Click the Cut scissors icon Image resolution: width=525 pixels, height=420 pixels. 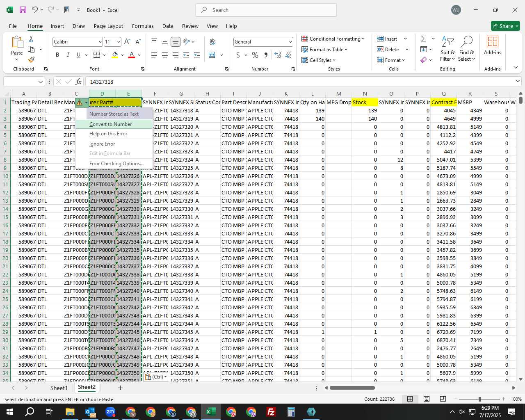tap(31, 39)
